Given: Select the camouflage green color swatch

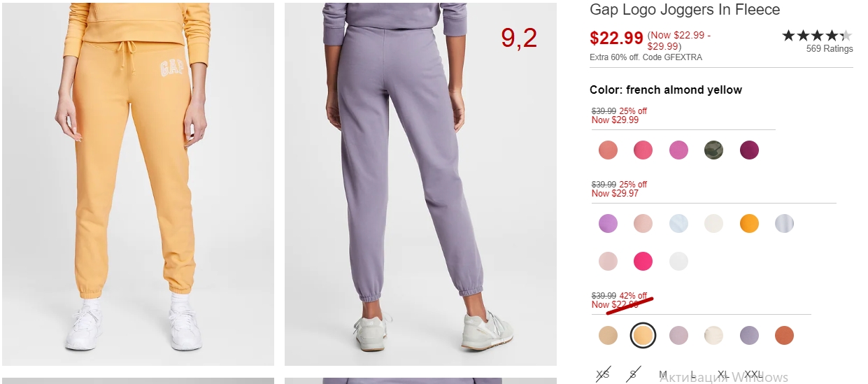Looking at the screenshot, I should (713, 150).
